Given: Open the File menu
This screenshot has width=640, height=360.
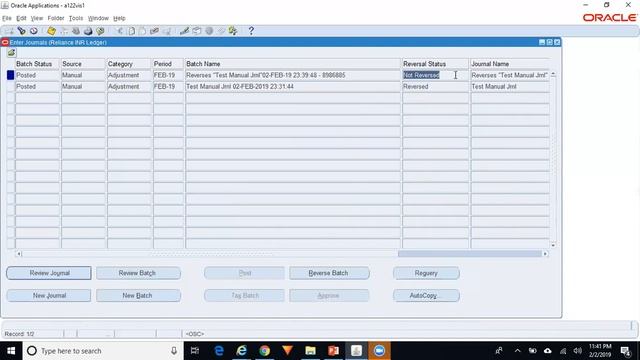Looking at the screenshot, I should coord(7,18).
